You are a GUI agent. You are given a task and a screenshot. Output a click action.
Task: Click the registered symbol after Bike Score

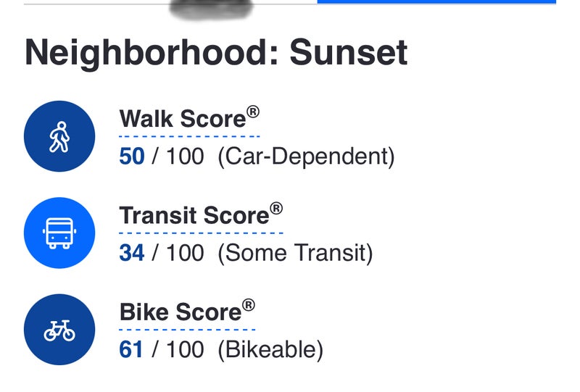(x=248, y=306)
